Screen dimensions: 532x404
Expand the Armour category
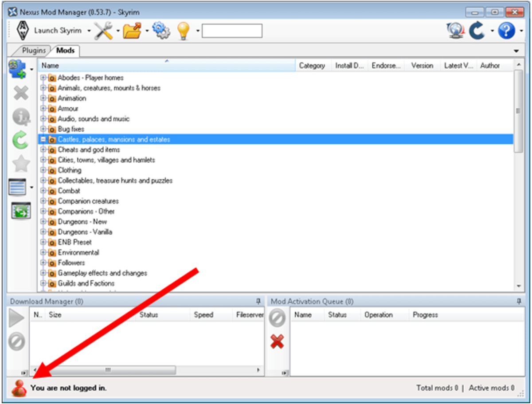point(42,108)
